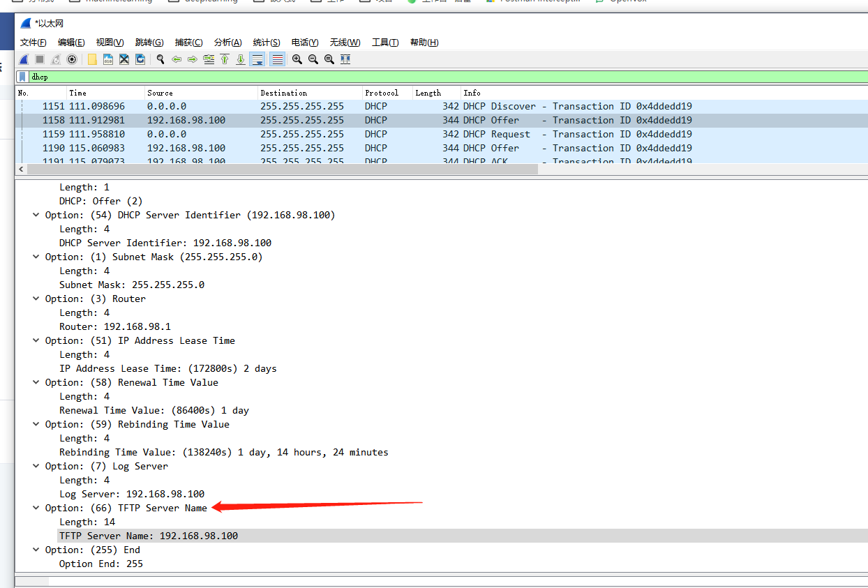Collapse Option (58) Renewal Time Value
The width and height of the screenshot is (868, 588).
point(36,382)
